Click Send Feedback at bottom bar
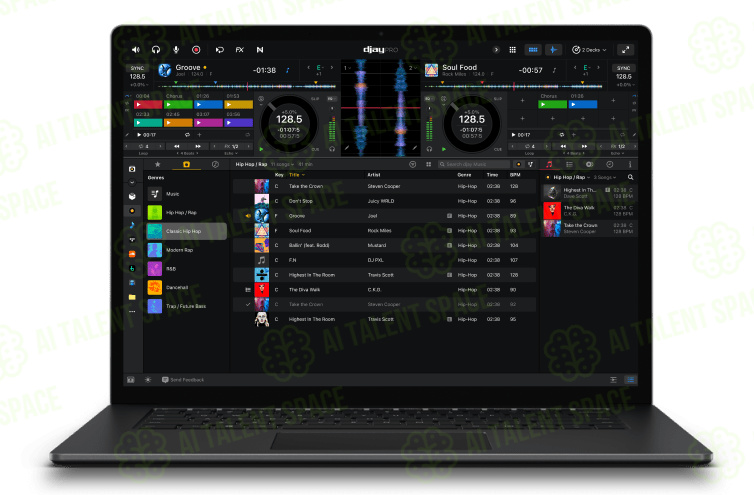Screen dimensions: 754x495 coord(183,380)
